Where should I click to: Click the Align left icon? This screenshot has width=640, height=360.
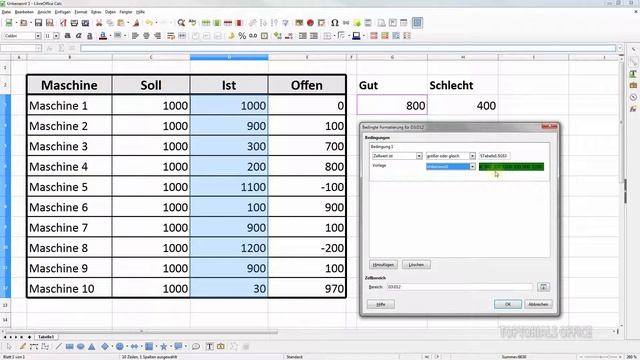coord(135,36)
